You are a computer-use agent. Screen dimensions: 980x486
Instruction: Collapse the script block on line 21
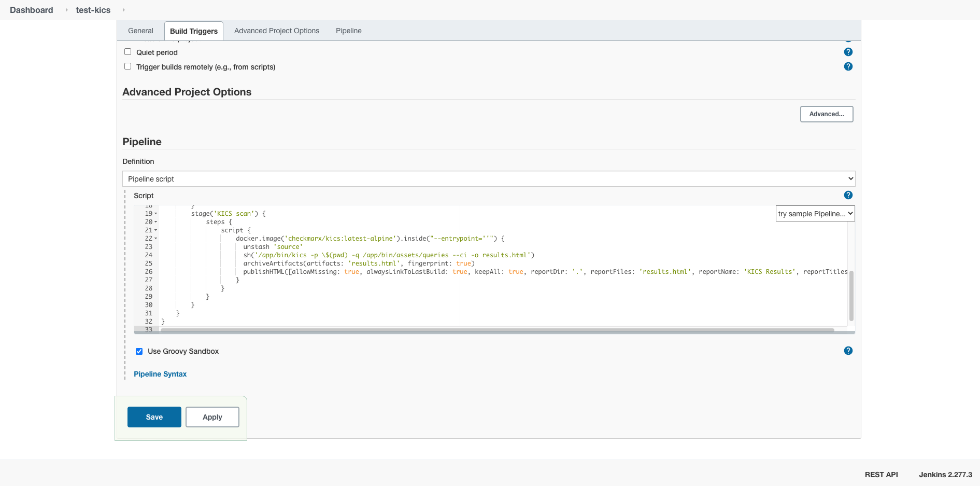pyautogui.click(x=155, y=230)
